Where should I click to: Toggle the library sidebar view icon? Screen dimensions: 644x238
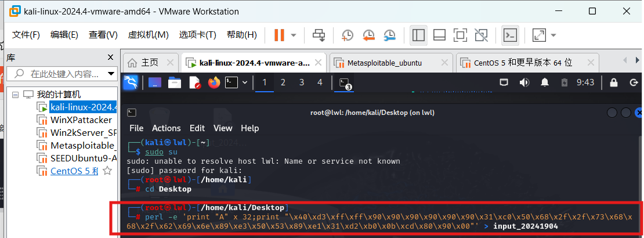coord(418,35)
